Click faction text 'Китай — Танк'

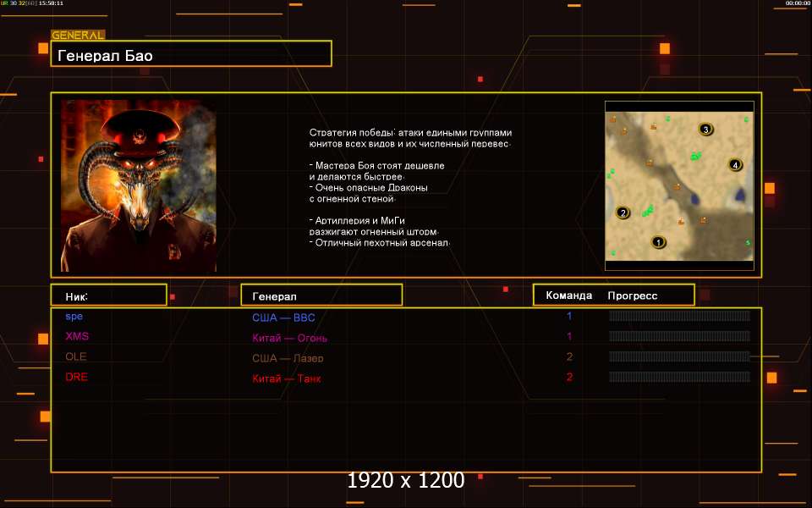(287, 378)
